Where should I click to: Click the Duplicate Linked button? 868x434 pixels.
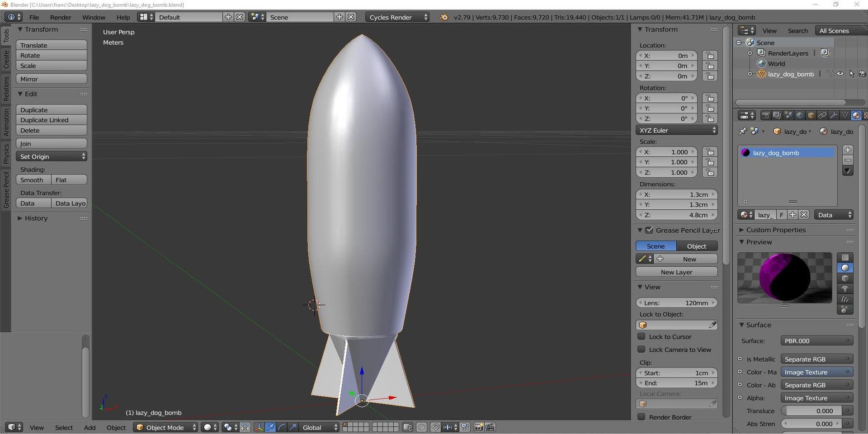(x=51, y=120)
